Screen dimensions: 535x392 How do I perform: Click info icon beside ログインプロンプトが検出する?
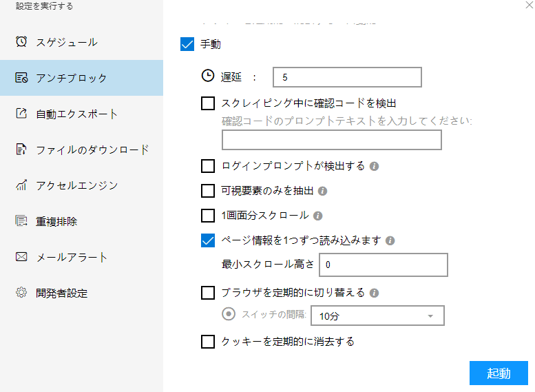pyautogui.click(x=375, y=166)
